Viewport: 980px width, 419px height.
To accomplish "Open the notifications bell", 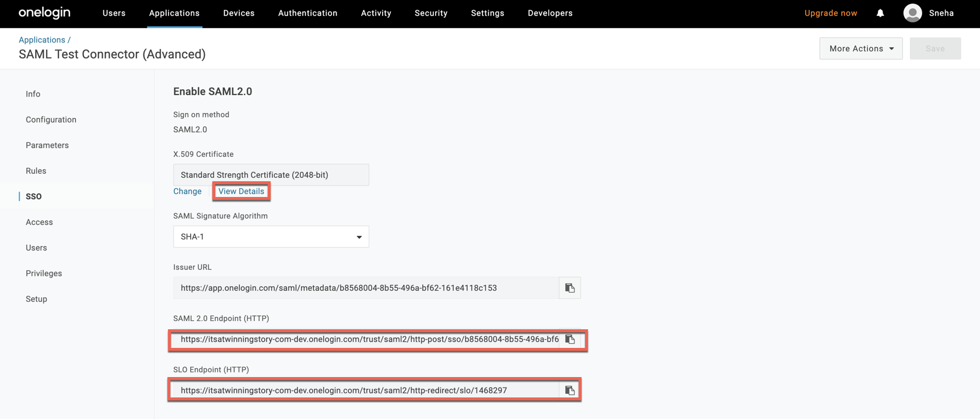I will [x=880, y=13].
